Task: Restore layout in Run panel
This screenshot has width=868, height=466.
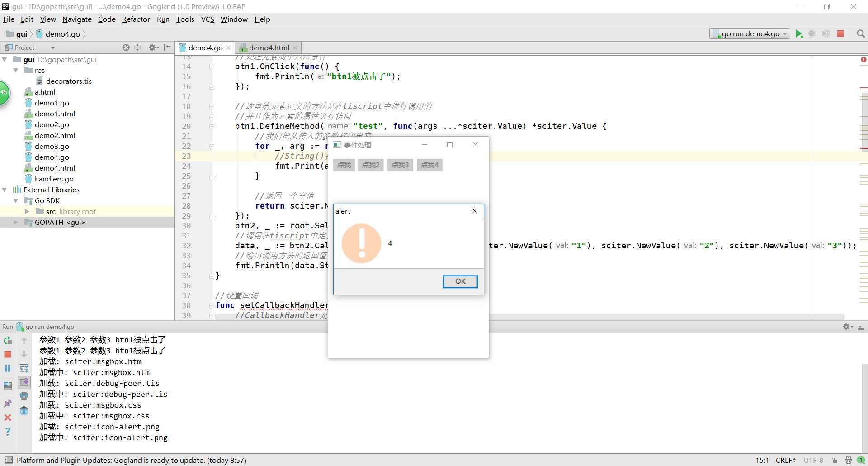Action: coord(8,386)
